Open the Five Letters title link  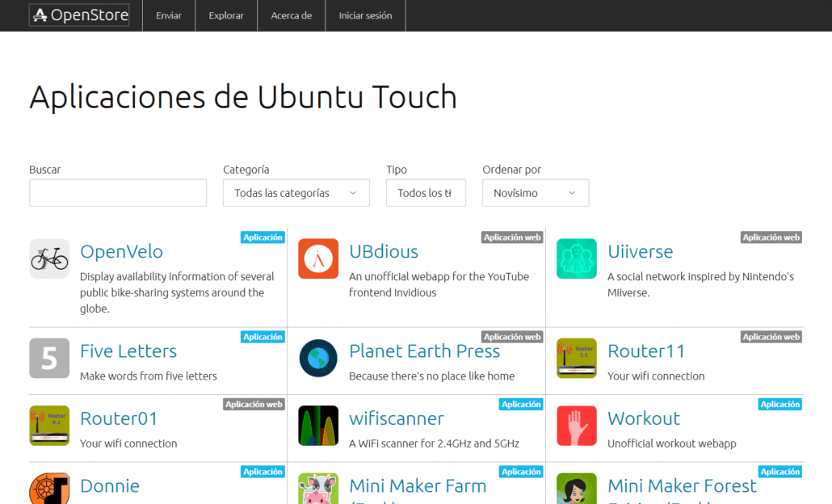point(128,351)
